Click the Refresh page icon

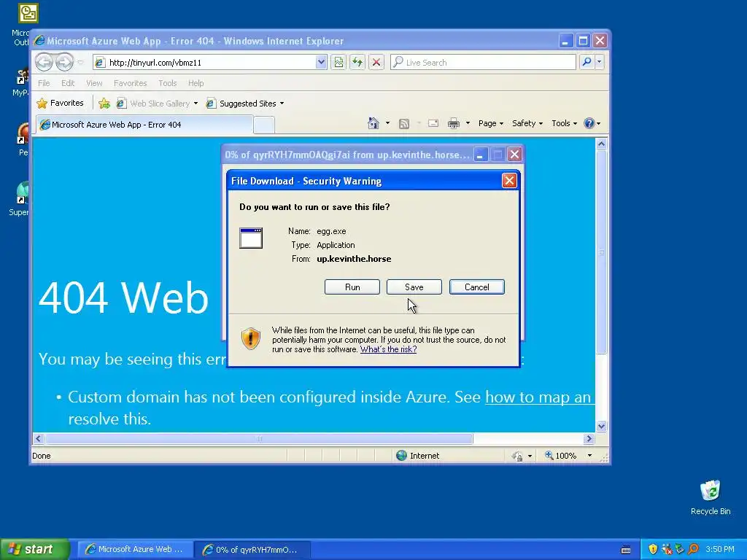tap(357, 63)
